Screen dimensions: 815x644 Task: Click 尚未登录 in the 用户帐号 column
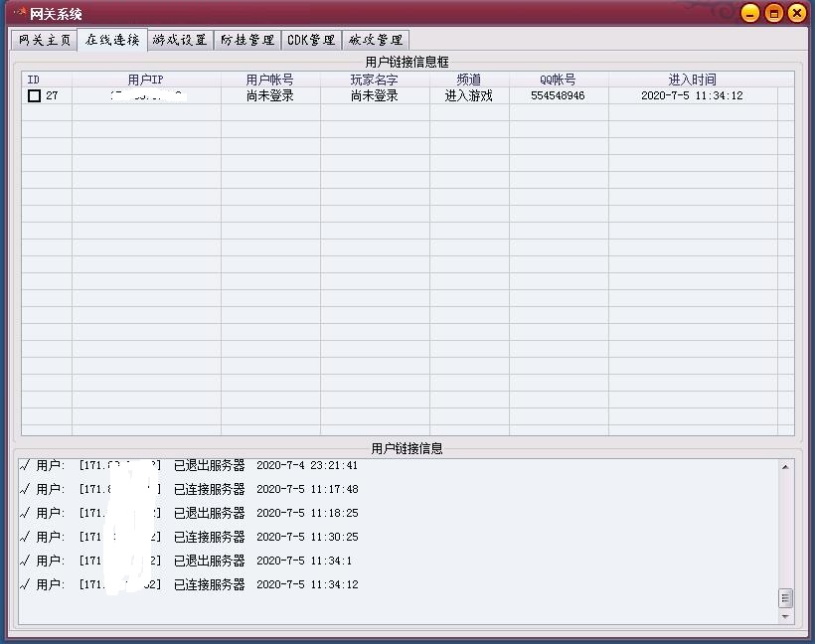(270, 95)
